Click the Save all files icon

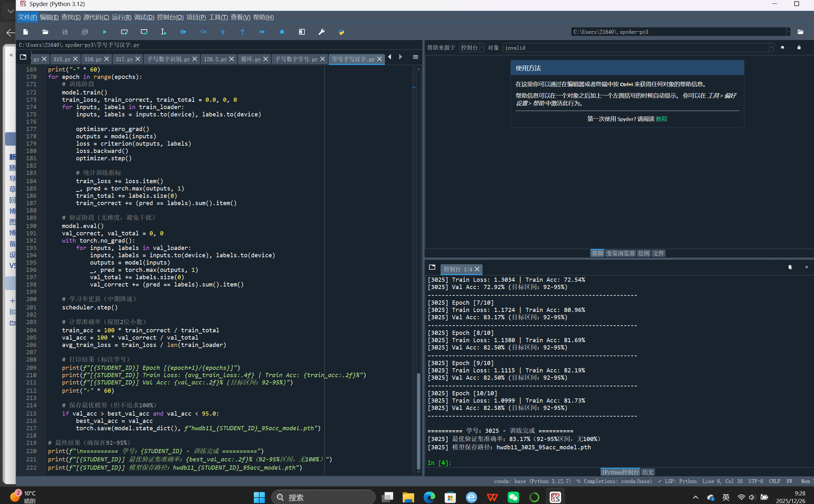(85, 32)
